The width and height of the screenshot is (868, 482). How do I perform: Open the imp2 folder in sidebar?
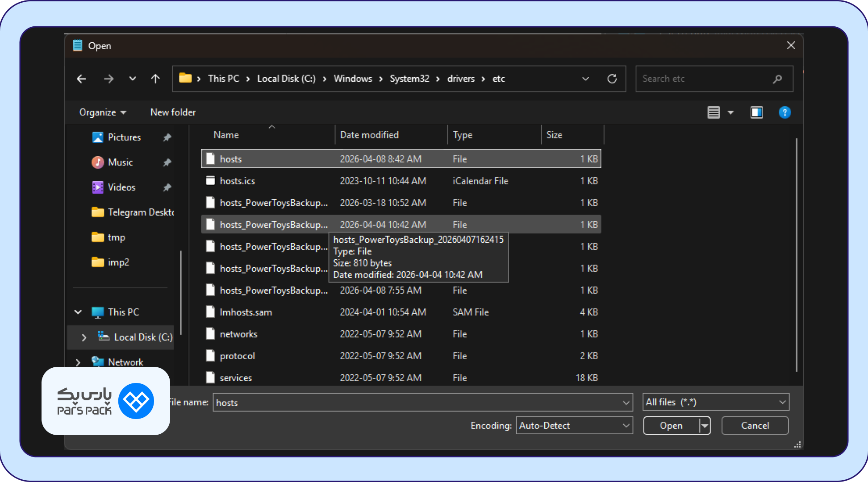[110, 262]
